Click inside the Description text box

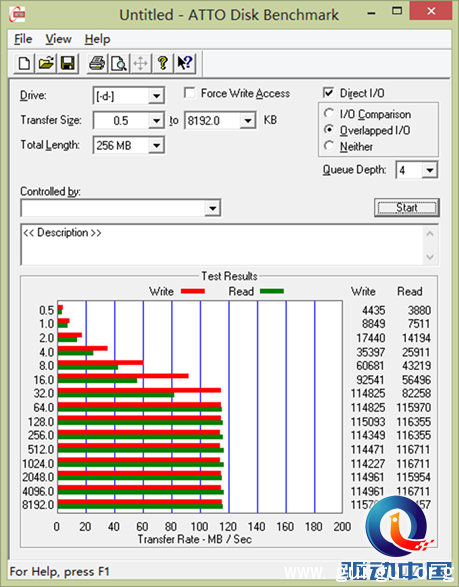[x=222, y=245]
